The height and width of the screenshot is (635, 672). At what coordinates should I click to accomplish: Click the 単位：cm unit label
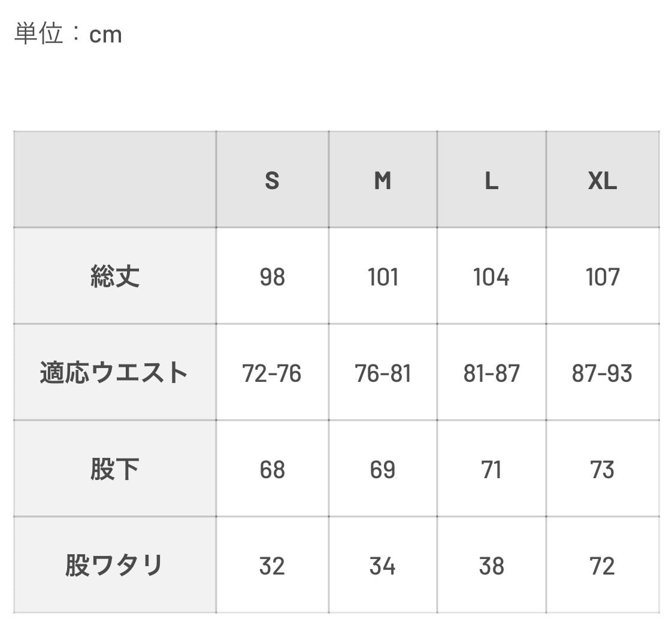tap(68, 34)
